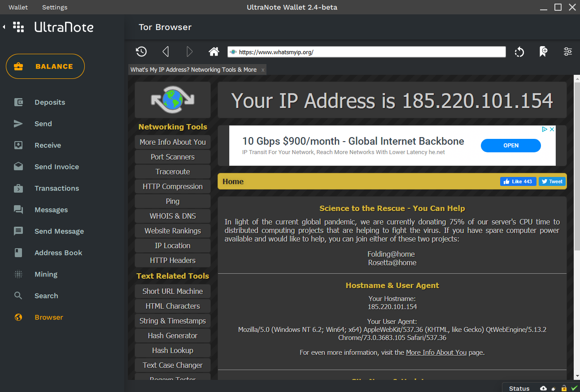
Task: Click the Deposits safe icon
Action: click(18, 102)
